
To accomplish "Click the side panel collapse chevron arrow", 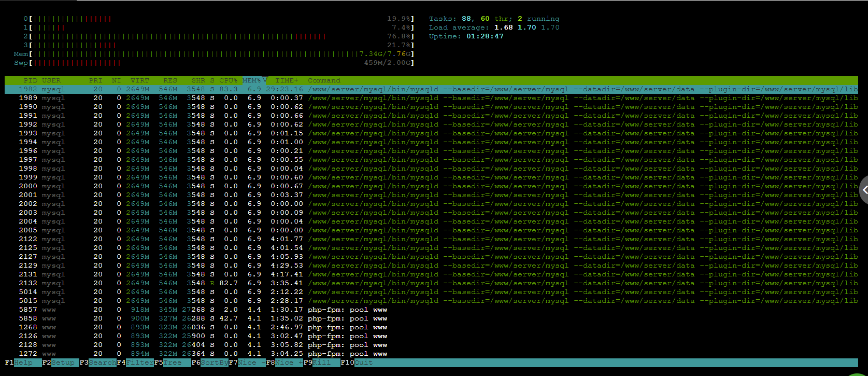I will pos(864,190).
